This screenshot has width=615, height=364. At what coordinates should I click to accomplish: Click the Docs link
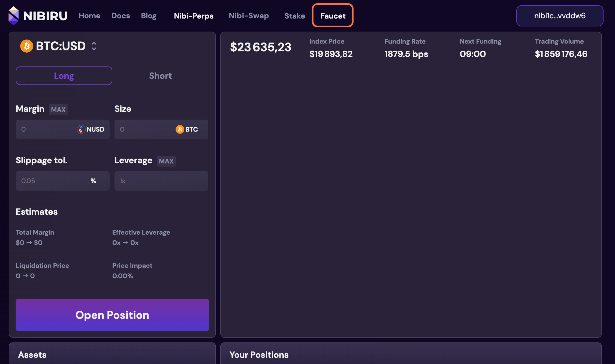[120, 16]
